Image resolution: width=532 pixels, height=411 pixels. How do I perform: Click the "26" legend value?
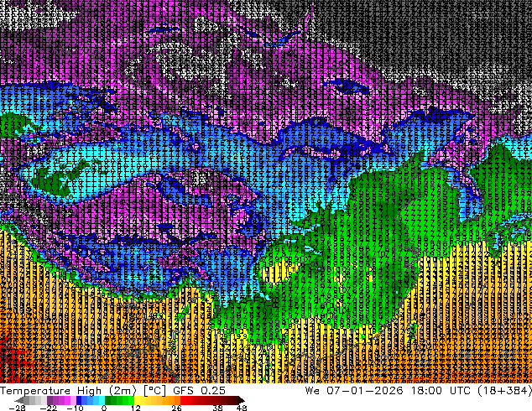click(176, 408)
